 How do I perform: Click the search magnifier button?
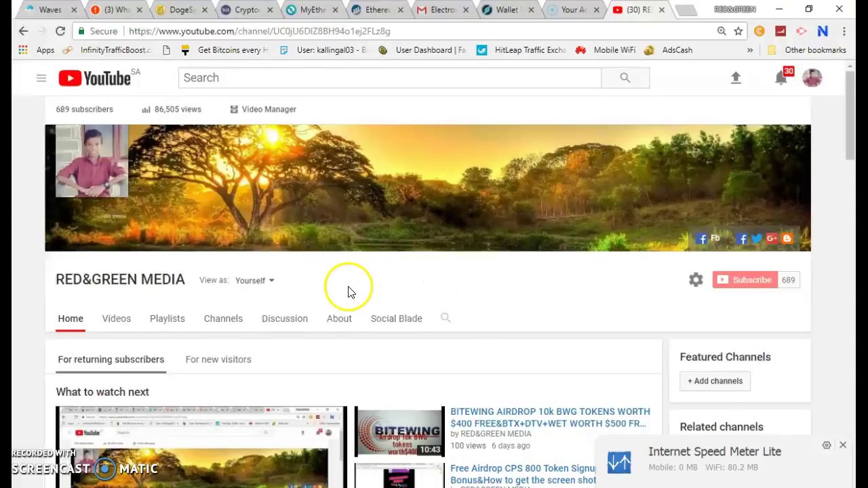[x=625, y=78]
